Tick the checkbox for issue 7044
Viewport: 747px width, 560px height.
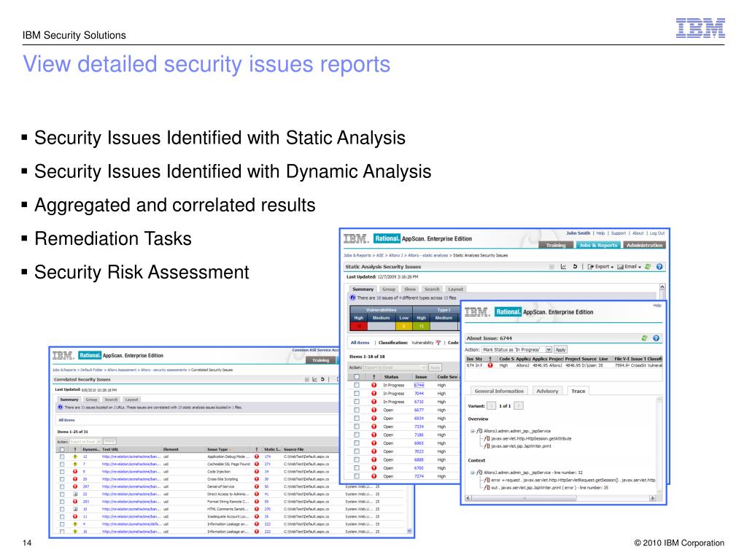[357, 394]
